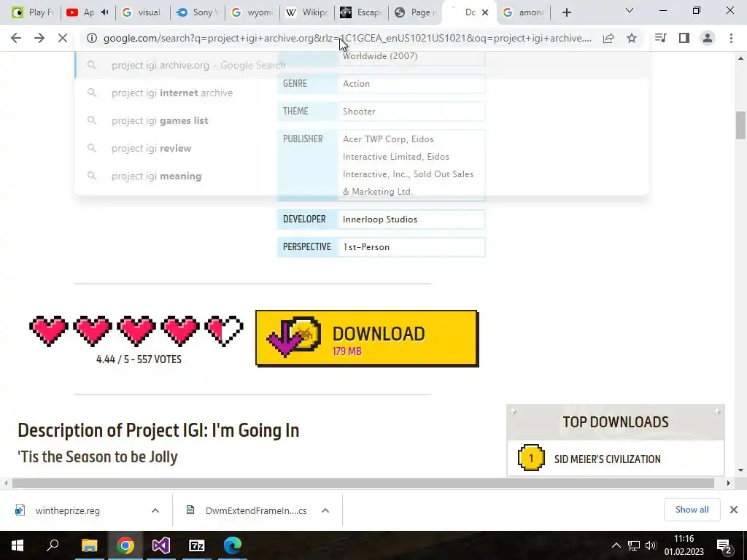Go back to the previous page
Screen dimensions: 747x560
pos(16,38)
